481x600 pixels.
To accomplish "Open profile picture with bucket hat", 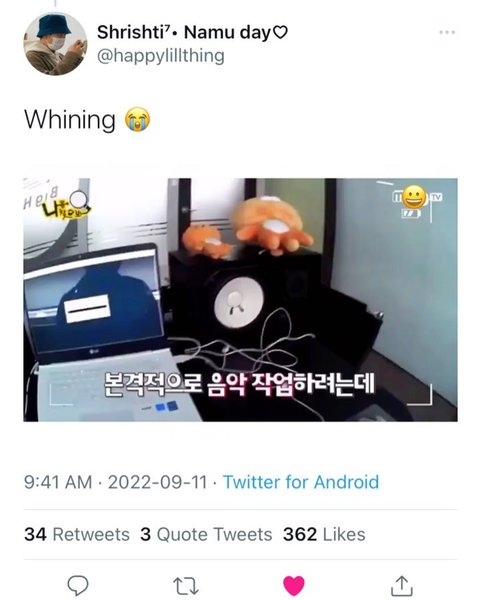I will (x=55, y=43).
